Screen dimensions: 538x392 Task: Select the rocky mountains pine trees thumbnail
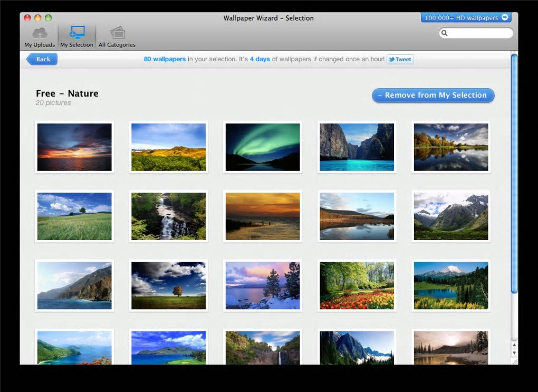click(x=357, y=347)
